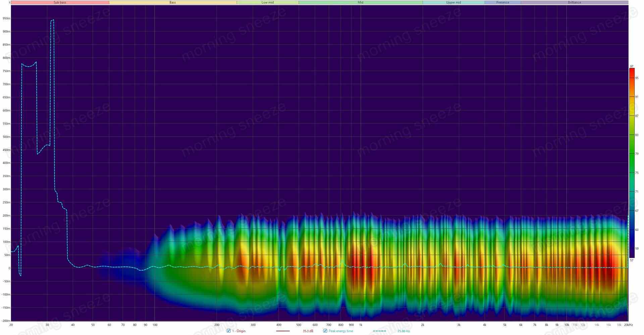Click the "-50m" time axis label
Image resolution: width=644 pixels, height=335 pixels.
pyautogui.click(x=6, y=281)
